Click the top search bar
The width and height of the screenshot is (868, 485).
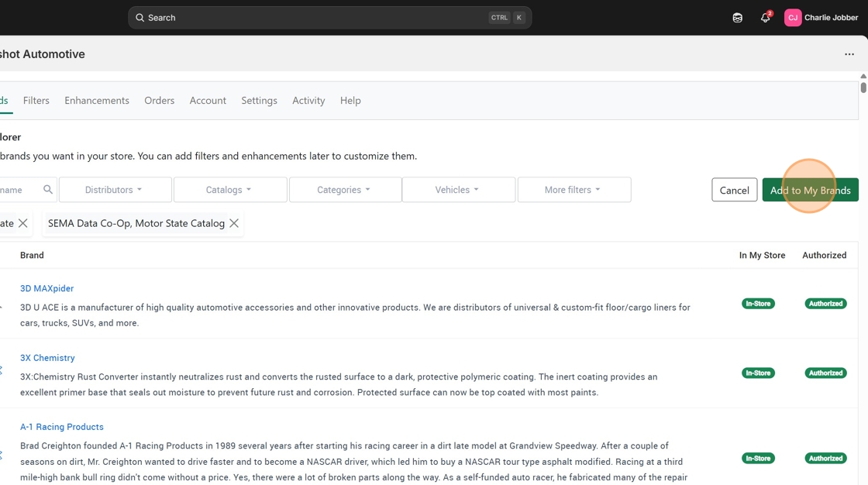[x=330, y=18]
